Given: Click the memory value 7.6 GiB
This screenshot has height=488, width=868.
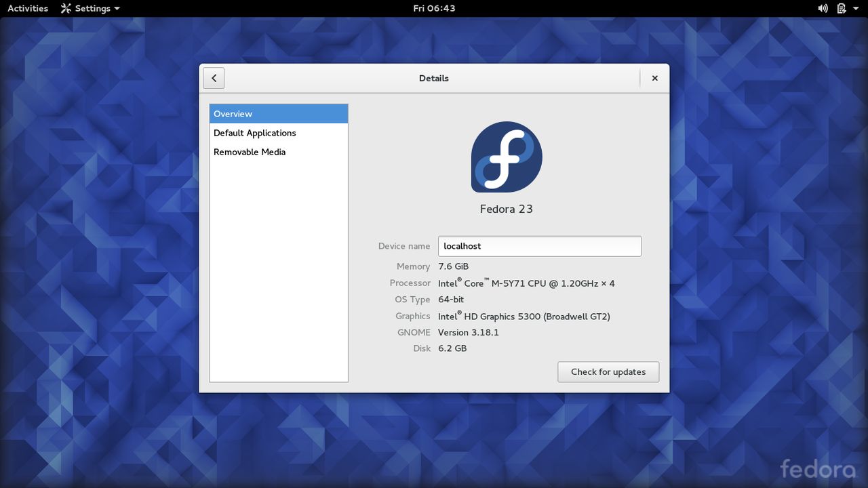Looking at the screenshot, I should (x=454, y=266).
